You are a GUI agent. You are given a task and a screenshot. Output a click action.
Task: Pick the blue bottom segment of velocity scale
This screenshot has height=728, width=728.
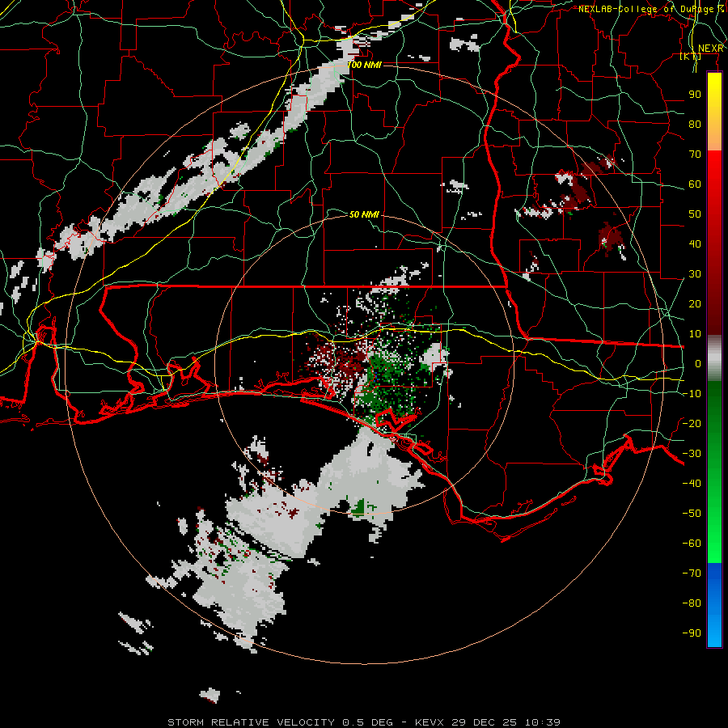pyautogui.click(x=714, y=605)
